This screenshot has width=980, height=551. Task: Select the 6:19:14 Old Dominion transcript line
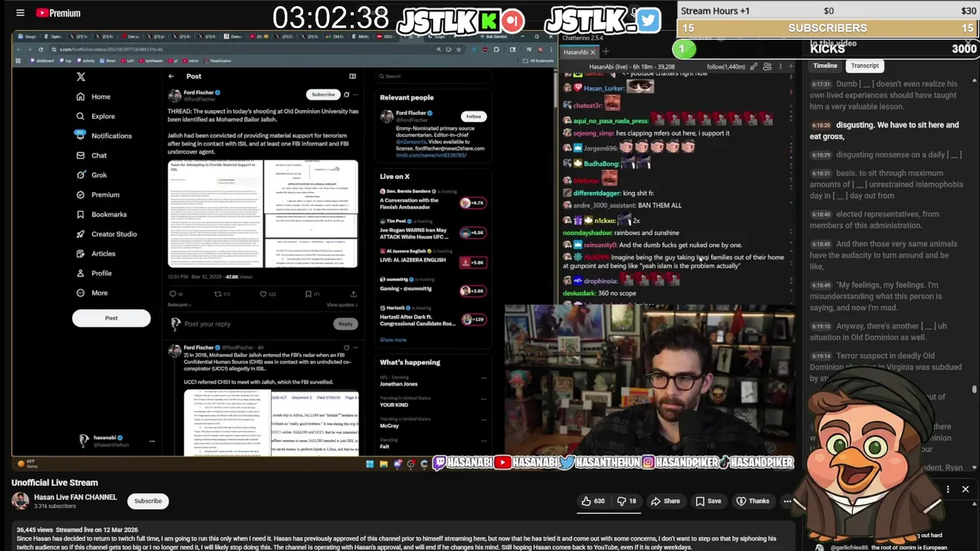[x=884, y=367]
